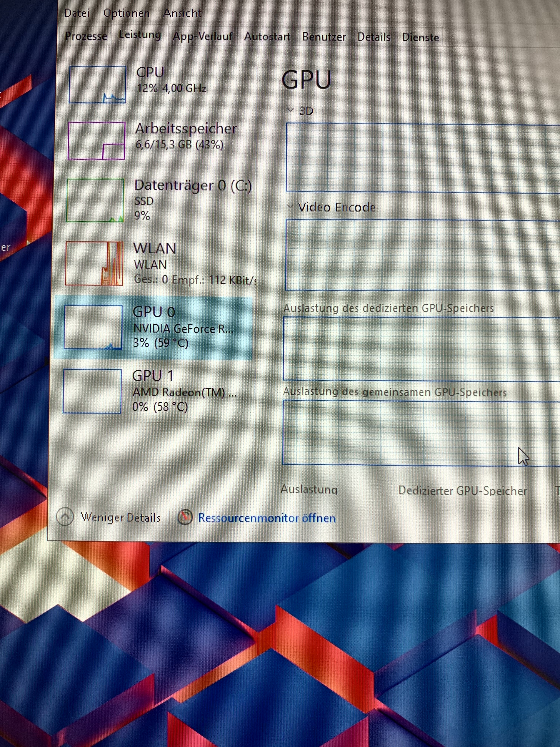The height and width of the screenshot is (747, 560).
Task: Switch to the Dienste tab
Action: [x=420, y=37]
